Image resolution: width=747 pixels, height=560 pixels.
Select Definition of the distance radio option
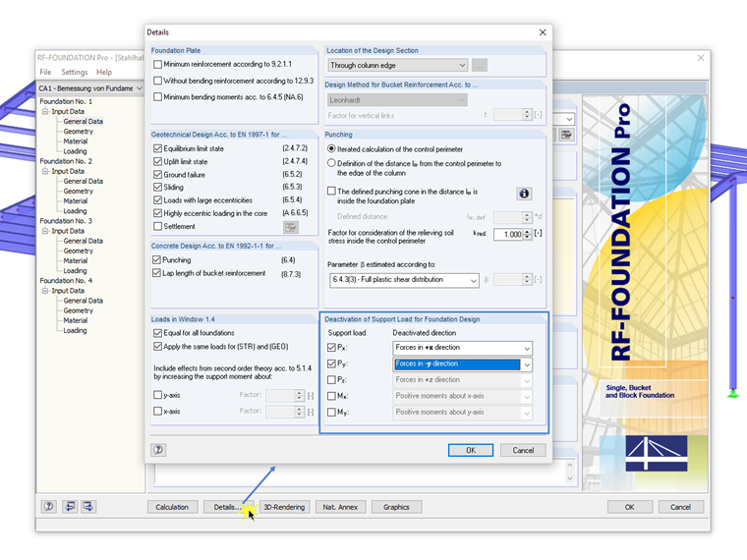(331, 163)
